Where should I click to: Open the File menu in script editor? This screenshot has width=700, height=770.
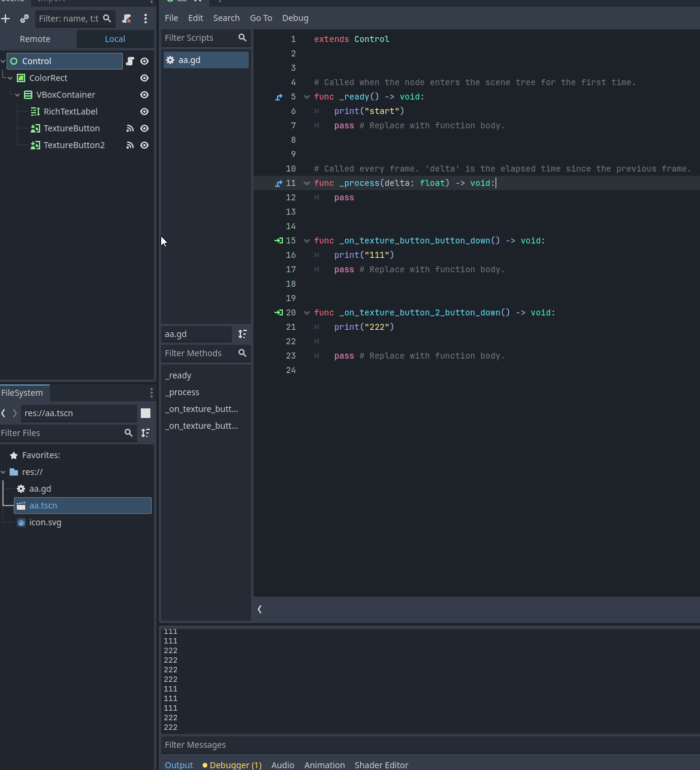171,18
